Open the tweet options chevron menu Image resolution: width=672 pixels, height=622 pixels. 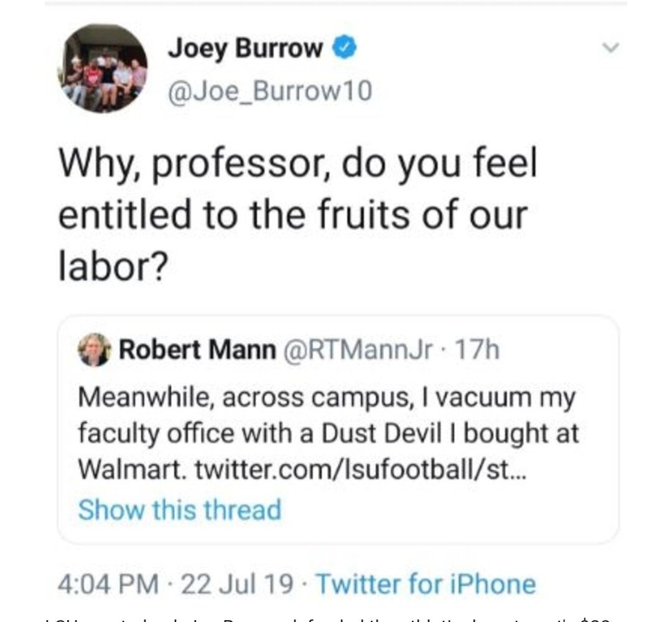click(612, 47)
